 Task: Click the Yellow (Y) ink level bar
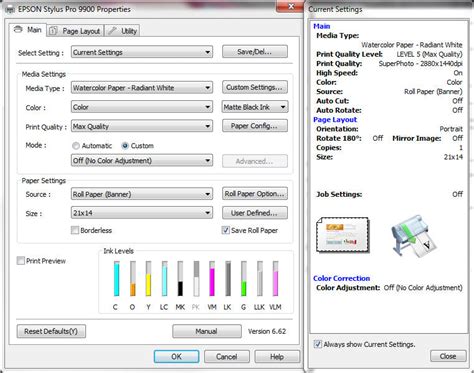pos(148,279)
